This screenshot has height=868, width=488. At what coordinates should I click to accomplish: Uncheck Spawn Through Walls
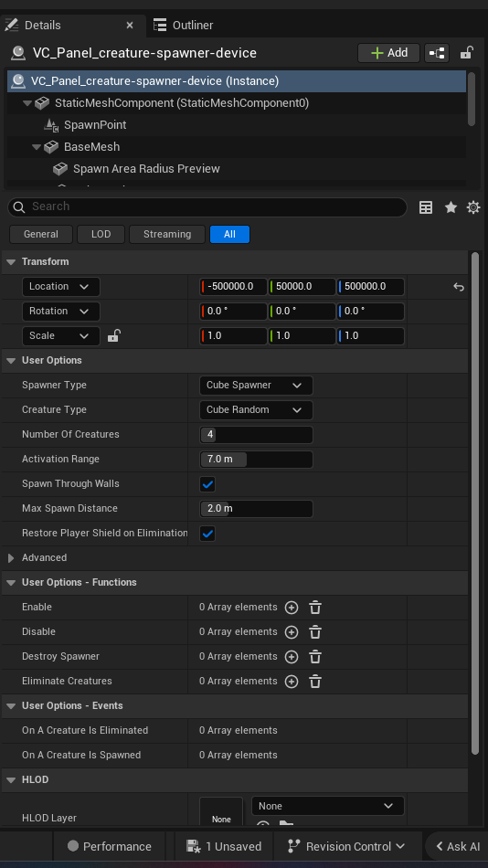(x=207, y=484)
